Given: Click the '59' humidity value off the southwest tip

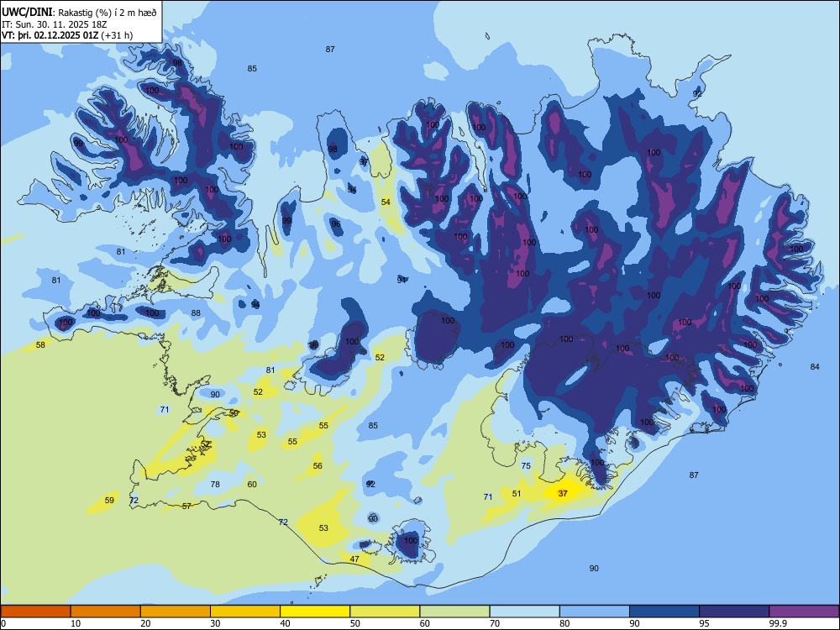Looking at the screenshot, I should [x=109, y=501].
